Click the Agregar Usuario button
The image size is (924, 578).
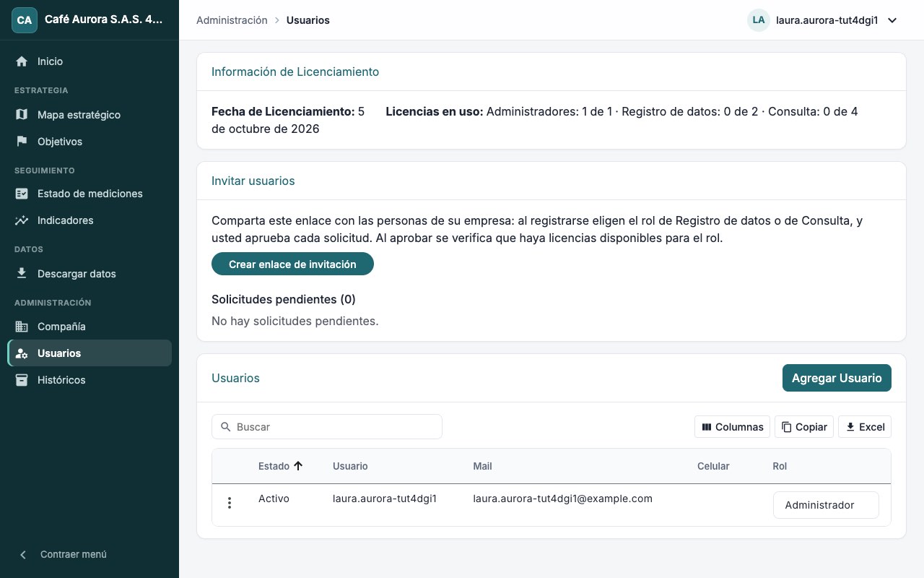click(837, 378)
